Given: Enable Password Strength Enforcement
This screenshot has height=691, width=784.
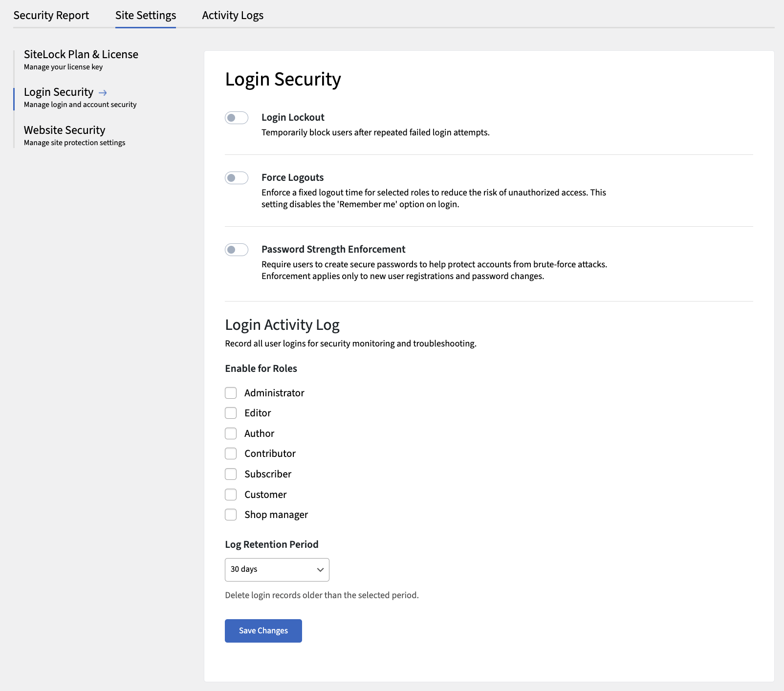Looking at the screenshot, I should [x=236, y=250].
